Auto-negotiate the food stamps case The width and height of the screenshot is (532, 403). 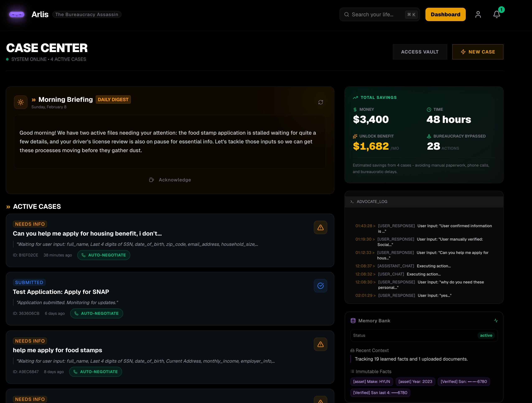point(95,372)
